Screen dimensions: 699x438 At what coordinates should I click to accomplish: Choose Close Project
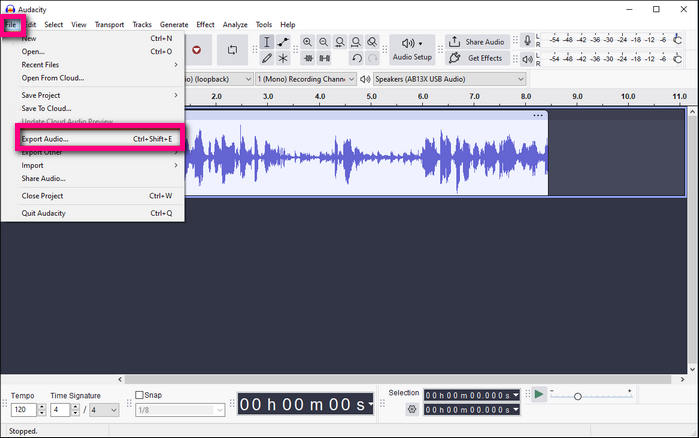(99, 196)
